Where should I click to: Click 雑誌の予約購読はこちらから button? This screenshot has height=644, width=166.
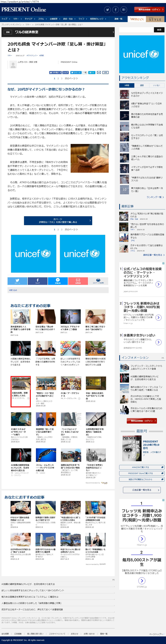point(142,479)
